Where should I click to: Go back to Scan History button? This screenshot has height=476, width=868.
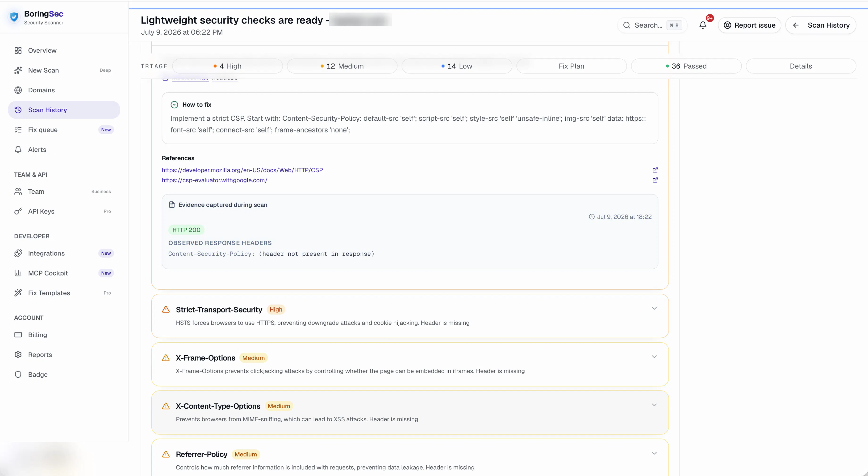(x=821, y=25)
